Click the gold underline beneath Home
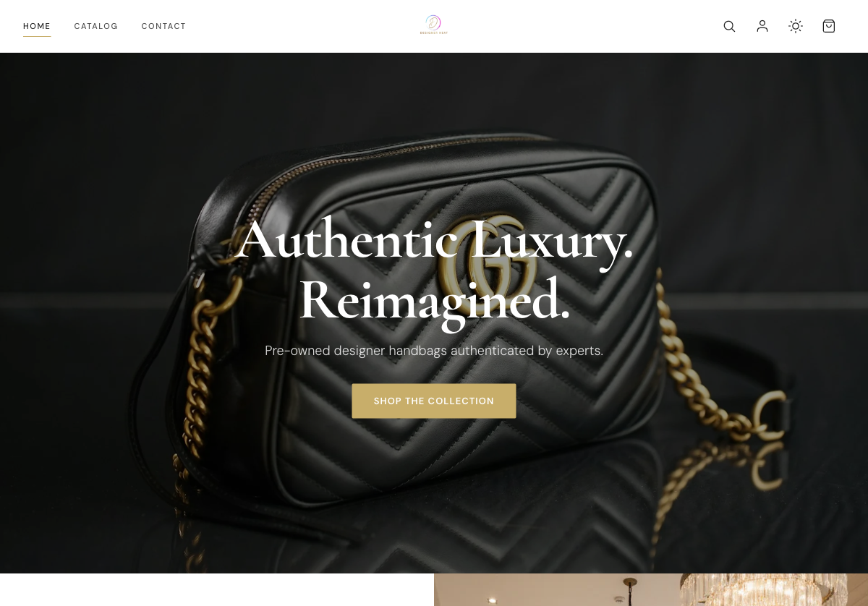The height and width of the screenshot is (606, 868). click(x=37, y=36)
